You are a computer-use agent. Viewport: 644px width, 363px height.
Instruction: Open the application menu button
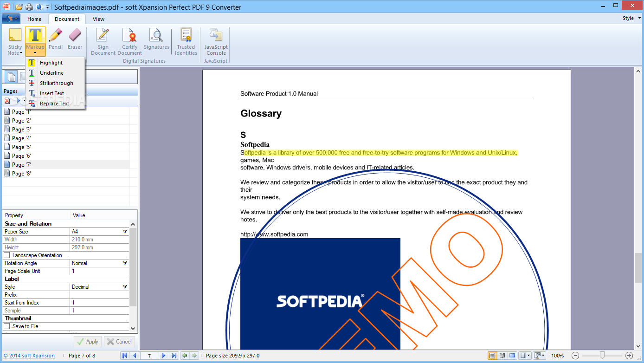11,19
